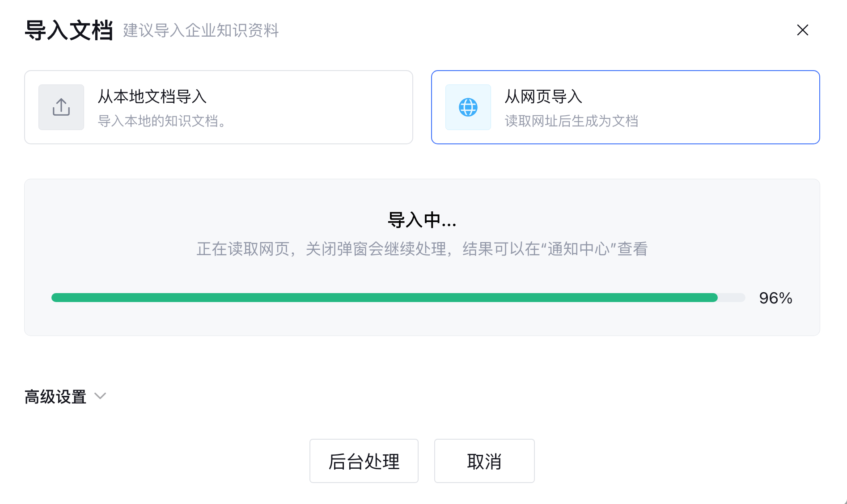Screen dimensions: 847x504
Task: Cancel the import with 取消
Action: [x=484, y=461]
